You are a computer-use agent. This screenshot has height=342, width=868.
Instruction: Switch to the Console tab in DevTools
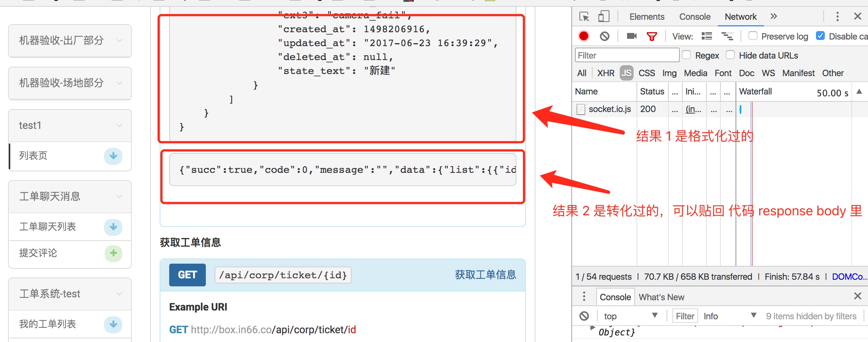click(695, 17)
